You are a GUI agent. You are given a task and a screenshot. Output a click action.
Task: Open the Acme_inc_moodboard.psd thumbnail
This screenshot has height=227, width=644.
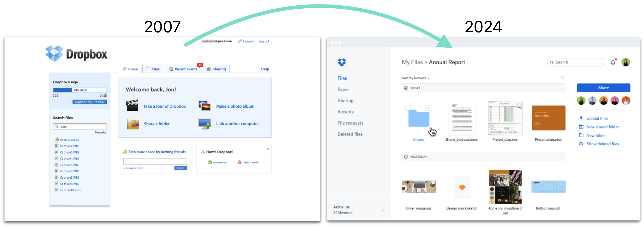coord(505,187)
